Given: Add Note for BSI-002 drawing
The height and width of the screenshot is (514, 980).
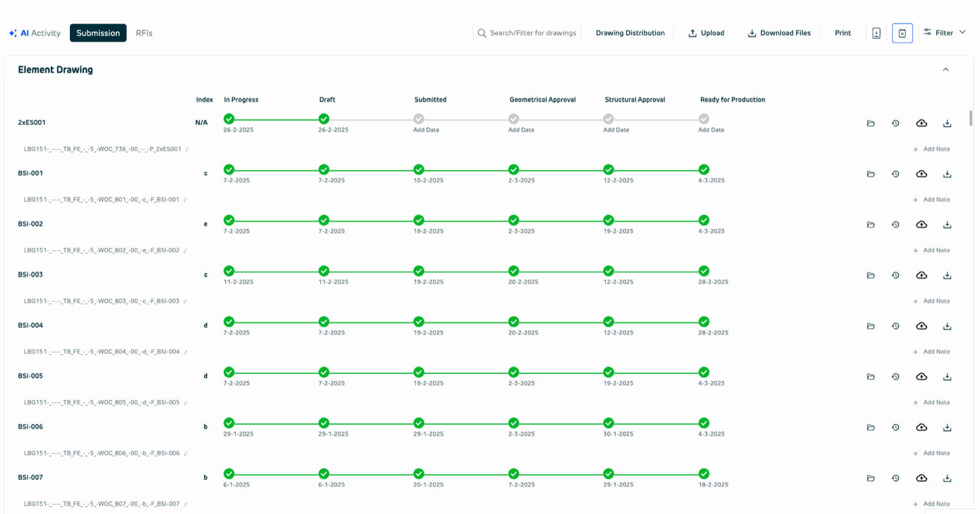Looking at the screenshot, I should point(932,251).
